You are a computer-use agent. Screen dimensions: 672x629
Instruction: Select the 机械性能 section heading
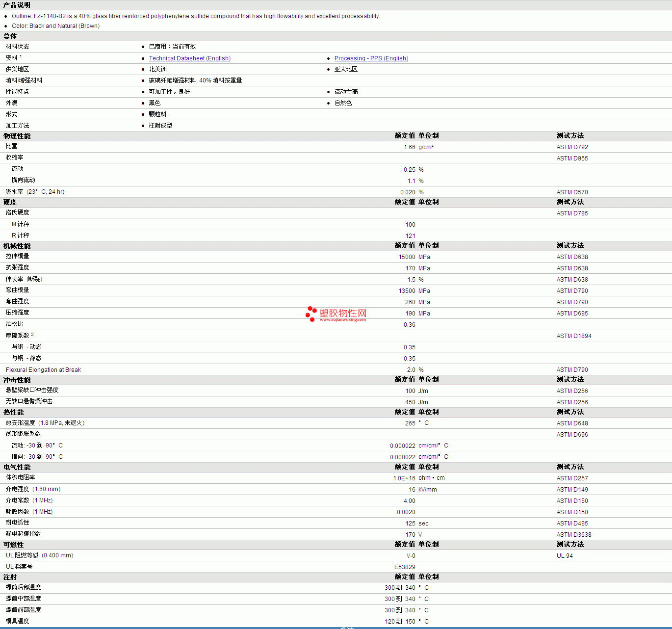[17, 246]
